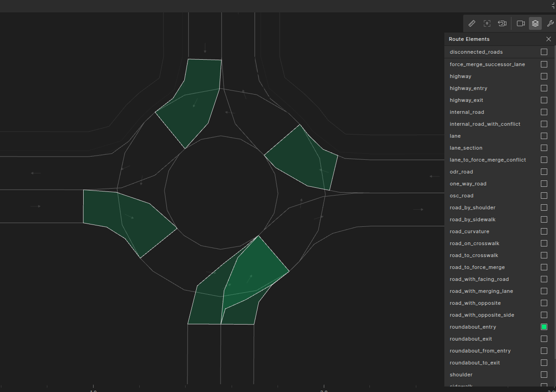Uncheck the roundabout_entry checkbox

[x=544, y=327]
